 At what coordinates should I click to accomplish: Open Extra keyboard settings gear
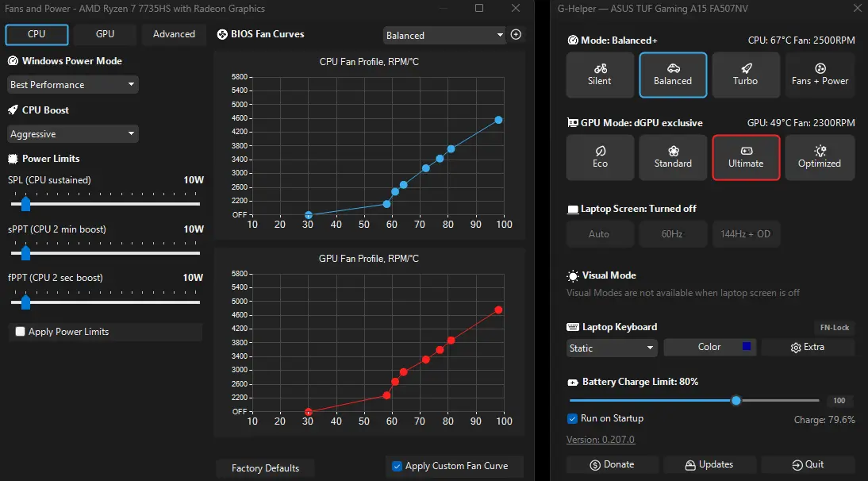click(808, 347)
